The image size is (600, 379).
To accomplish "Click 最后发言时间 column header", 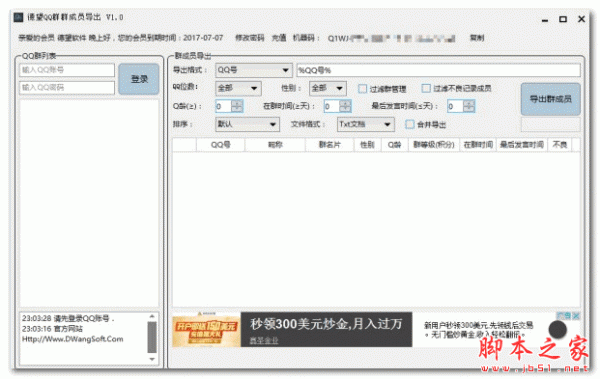I will tap(522, 145).
